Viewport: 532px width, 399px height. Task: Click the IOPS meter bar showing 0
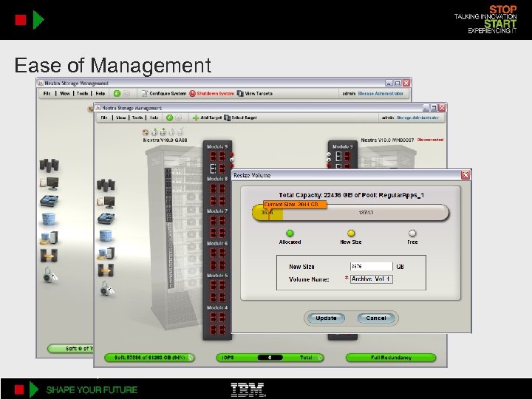click(270, 358)
